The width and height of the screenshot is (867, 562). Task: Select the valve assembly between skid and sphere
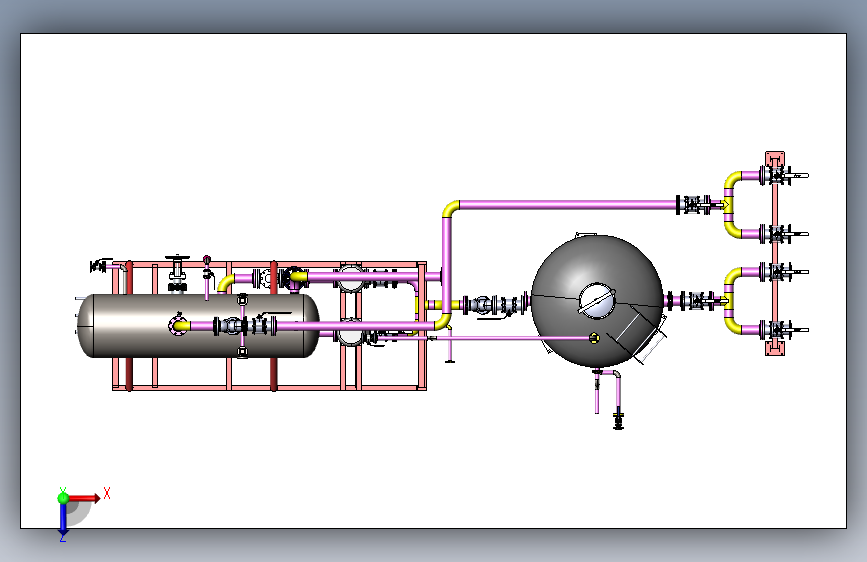pos(494,305)
